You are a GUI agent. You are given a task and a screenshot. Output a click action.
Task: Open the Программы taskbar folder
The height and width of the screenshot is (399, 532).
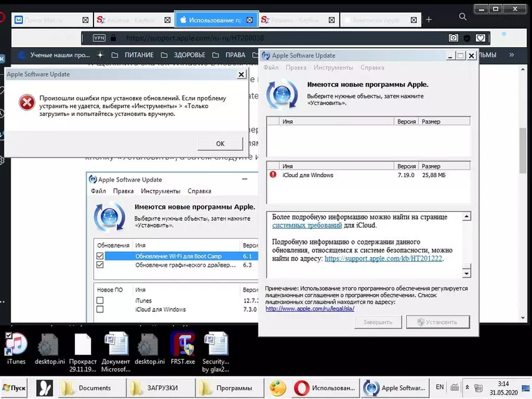coord(230,388)
